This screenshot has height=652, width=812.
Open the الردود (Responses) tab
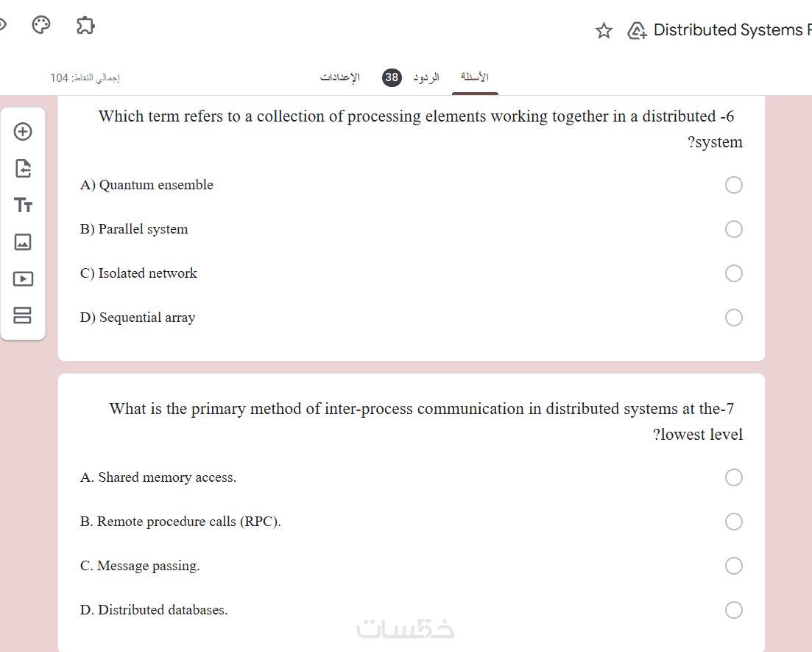pos(426,77)
